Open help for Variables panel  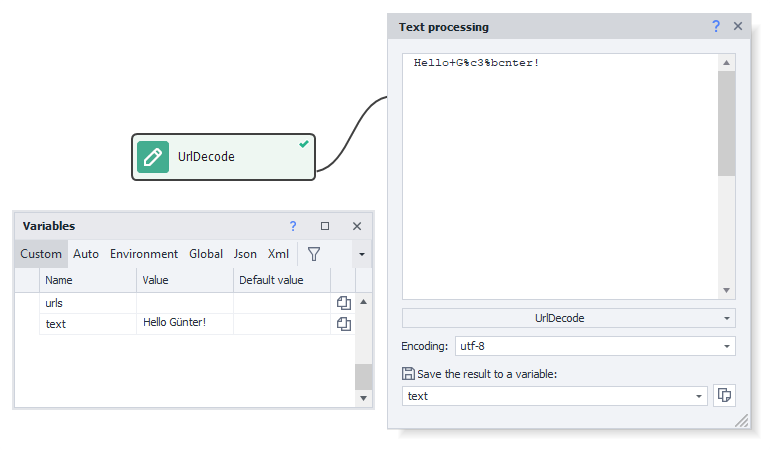tap(293, 226)
